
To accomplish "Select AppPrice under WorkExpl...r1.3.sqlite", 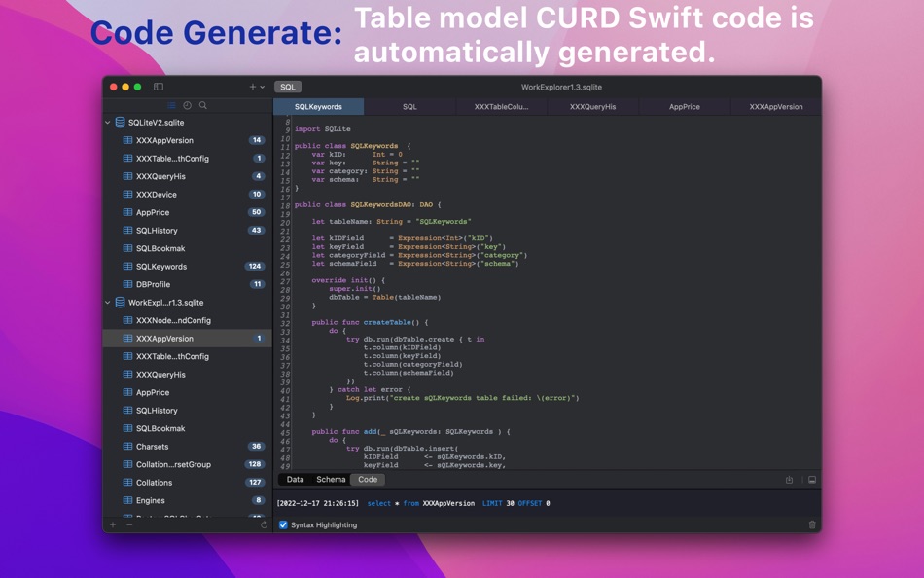I will 187,392.
